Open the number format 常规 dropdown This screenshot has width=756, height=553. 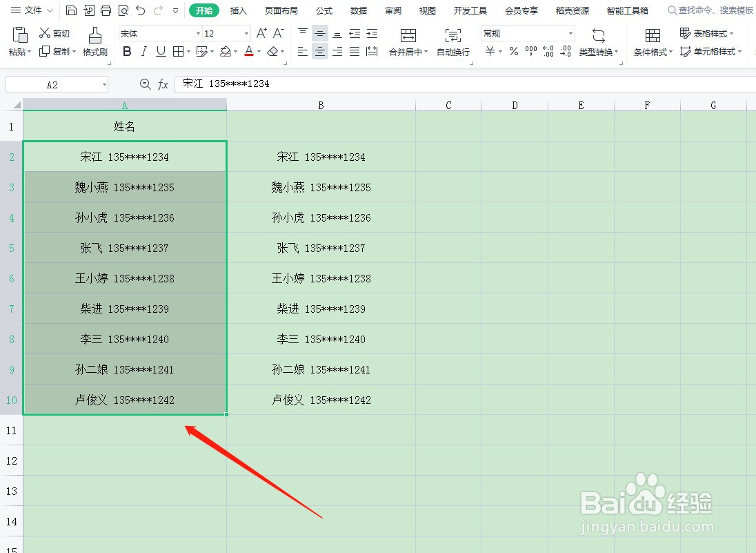coord(571,33)
